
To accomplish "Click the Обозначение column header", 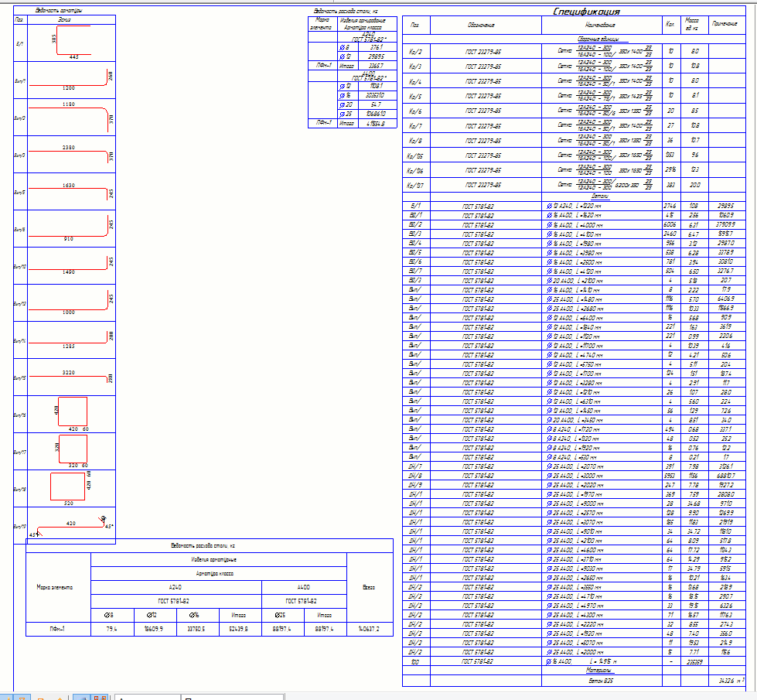I will [x=481, y=26].
